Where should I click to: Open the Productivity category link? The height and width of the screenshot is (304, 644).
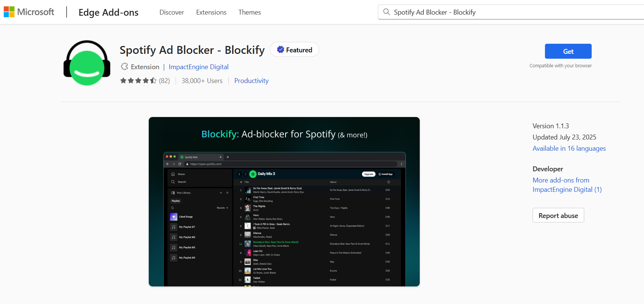[x=252, y=81]
